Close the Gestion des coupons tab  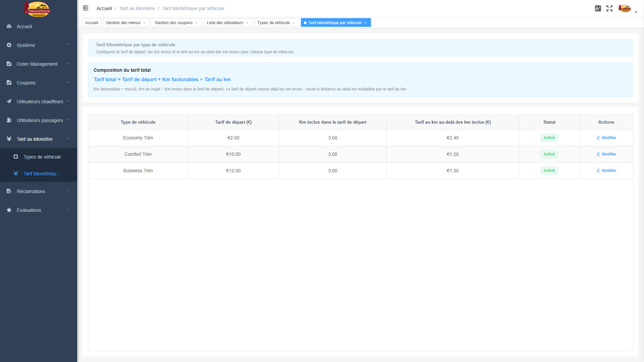[197, 23]
